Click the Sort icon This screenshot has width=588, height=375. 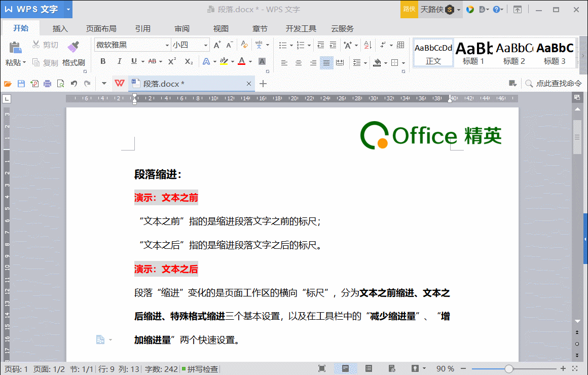367,45
